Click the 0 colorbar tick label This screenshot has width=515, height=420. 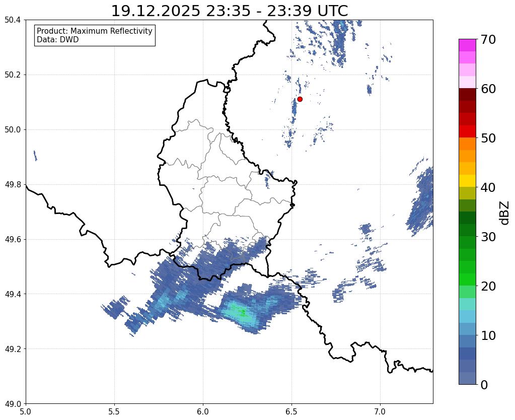pyautogui.click(x=484, y=385)
